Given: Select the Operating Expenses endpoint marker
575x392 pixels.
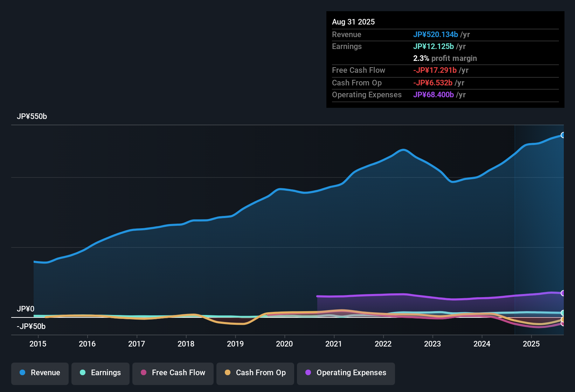Looking at the screenshot, I should click(563, 293).
